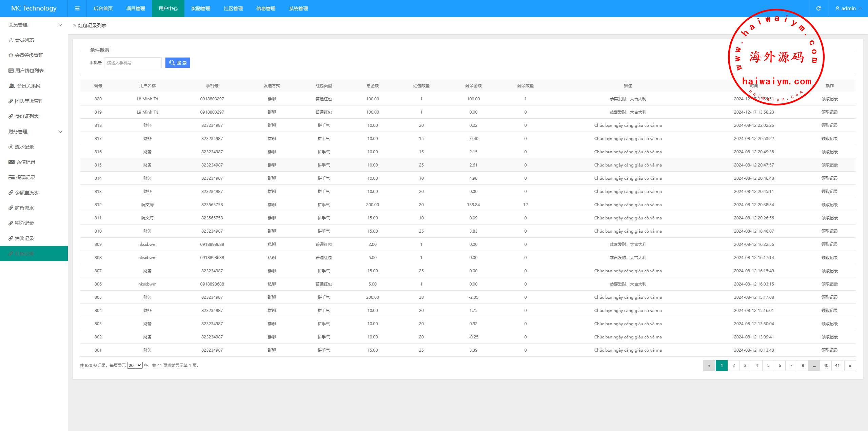The height and width of the screenshot is (431, 868).
Task: Open 会员等级管理 star icon item
Action: tap(29, 55)
